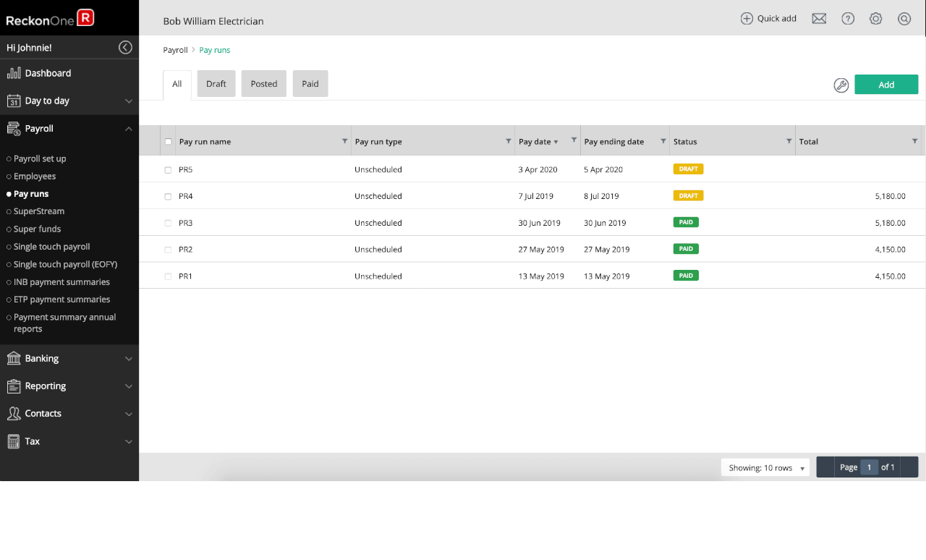
Task: Click the Day to day calendar icon
Action: tap(14, 101)
